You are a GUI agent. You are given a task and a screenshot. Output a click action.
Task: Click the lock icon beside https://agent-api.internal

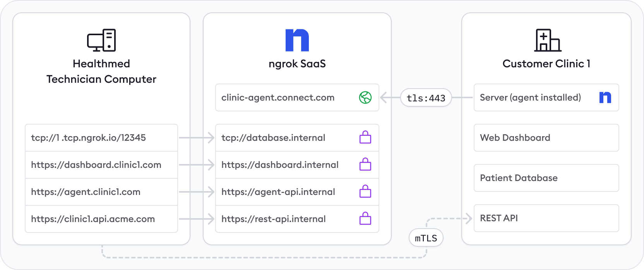pos(365,191)
